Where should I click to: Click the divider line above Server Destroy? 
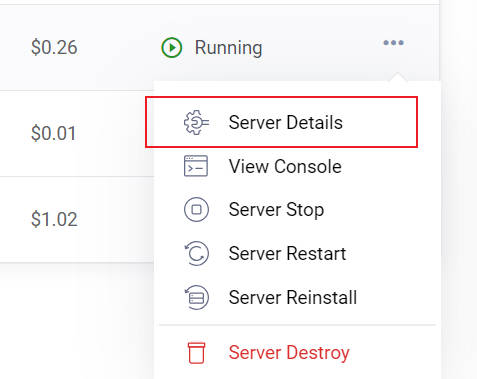click(297, 324)
